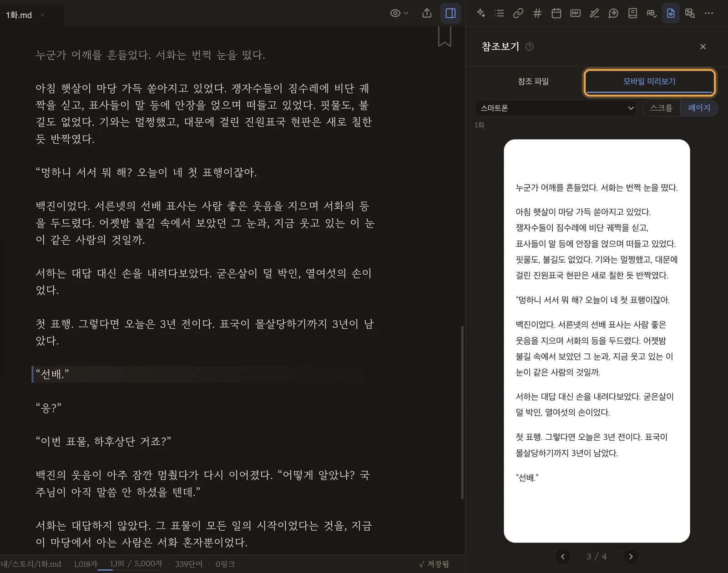The width and height of the screenshot is (728, 573).
Task: Click the 3 / 4 page indicator
Action: point(596,557)
